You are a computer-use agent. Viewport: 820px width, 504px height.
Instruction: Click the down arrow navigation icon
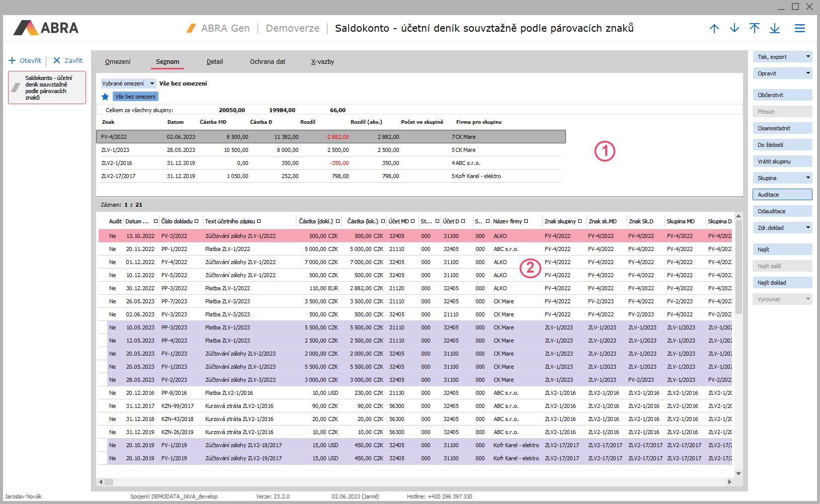tap(734, 28)
